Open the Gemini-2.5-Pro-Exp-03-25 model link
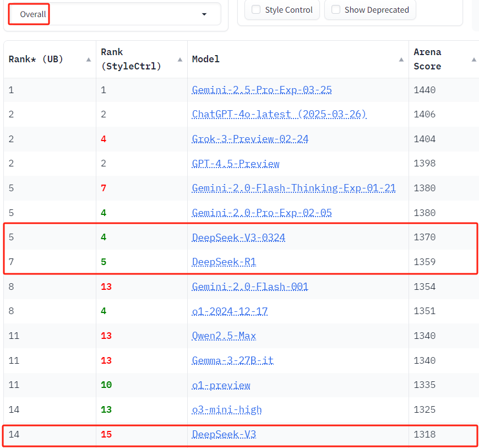 coord(262,90)
